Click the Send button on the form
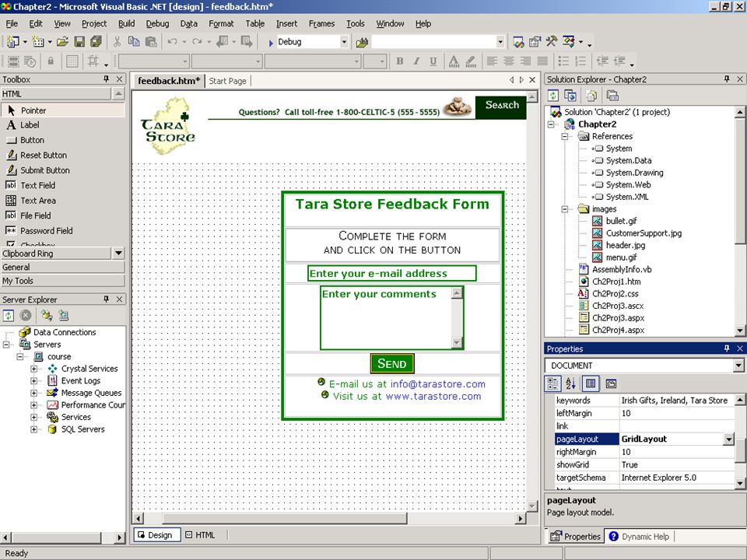This screenshot has height=560, width=747. click(392, 364)
